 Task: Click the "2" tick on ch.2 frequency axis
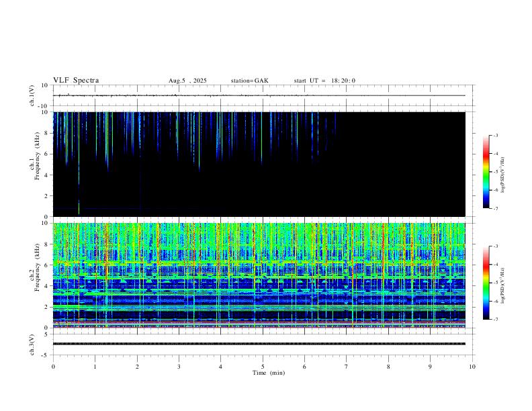point(46,307)
